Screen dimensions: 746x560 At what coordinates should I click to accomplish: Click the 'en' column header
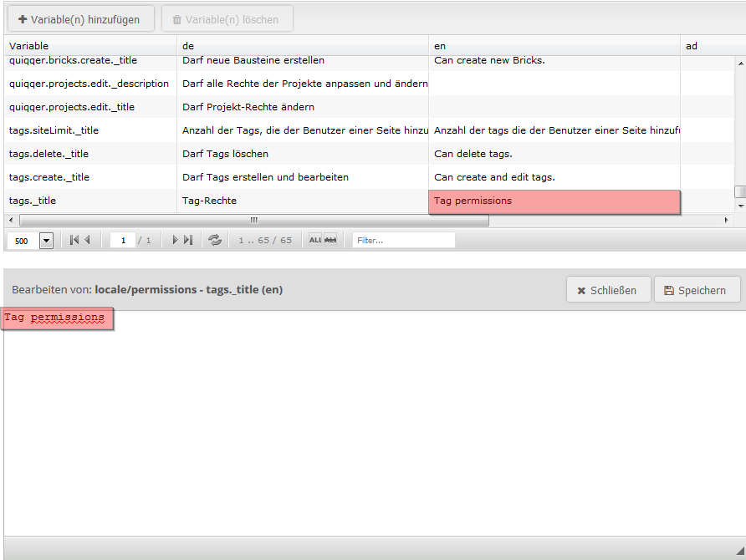coord(554,46)
